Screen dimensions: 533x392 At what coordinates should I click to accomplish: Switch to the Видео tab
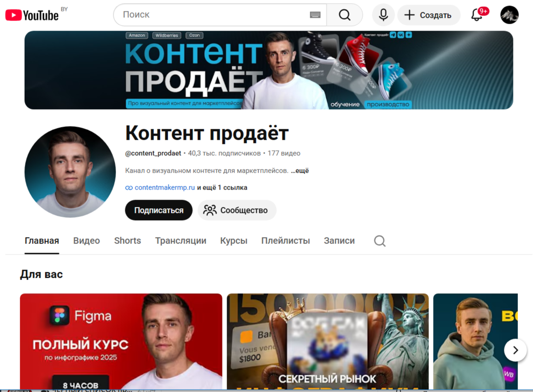pyautogui.click(x=87, y=241)
